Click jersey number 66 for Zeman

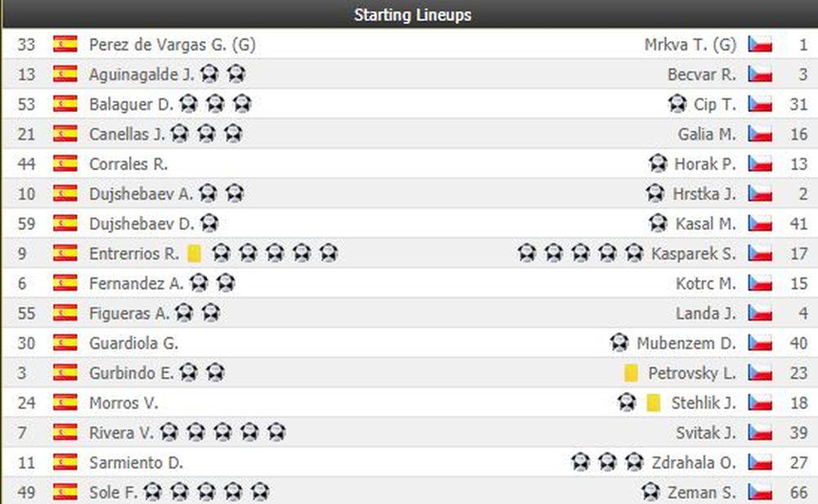[798, 492]
